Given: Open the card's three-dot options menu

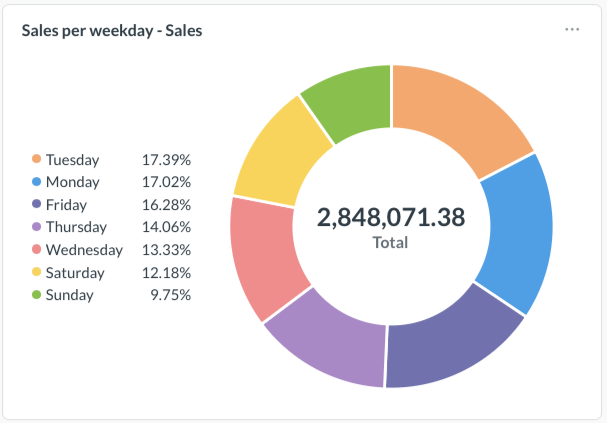Looking at the screenshot, I should [x=572, y=30].
